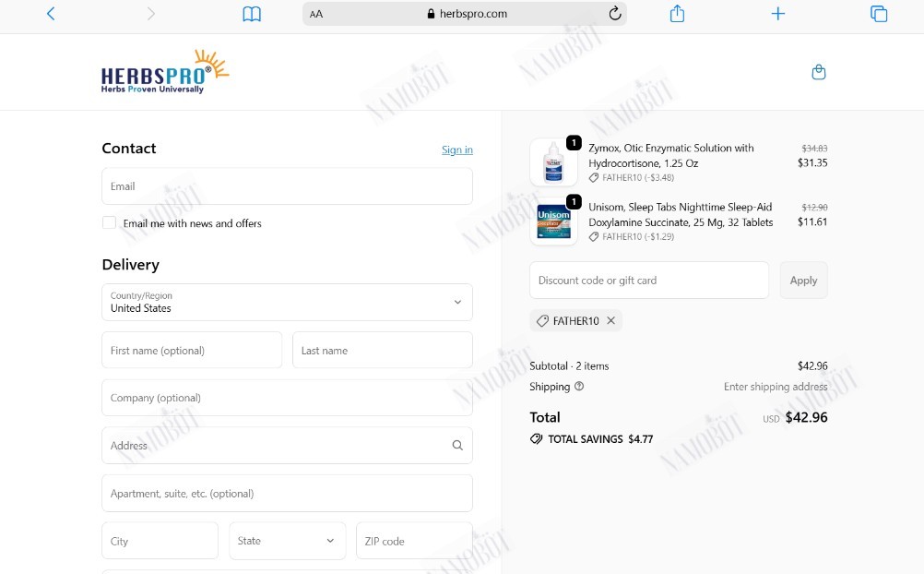Click the Sign in link
Viewport: 924px width, 574px height.
457,149
